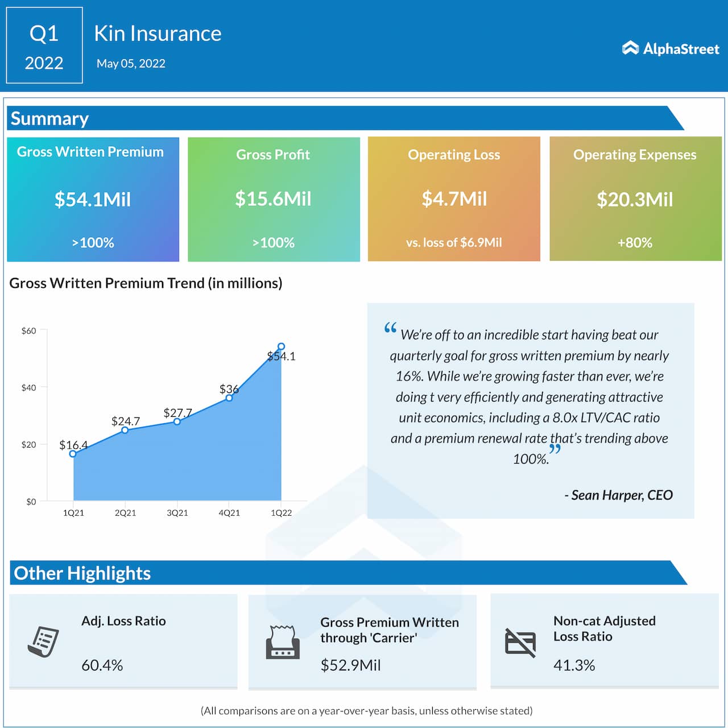Screen dimensions: 728x728
Task: Click the AlphaStreet logo icon
Action: [x=630, y=48]
